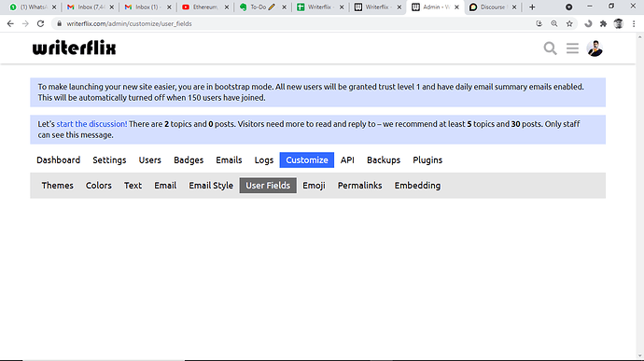Viewport: 644px width, 361px height.
Task: Click the crescent extension icon
Action: pos(588,24)
